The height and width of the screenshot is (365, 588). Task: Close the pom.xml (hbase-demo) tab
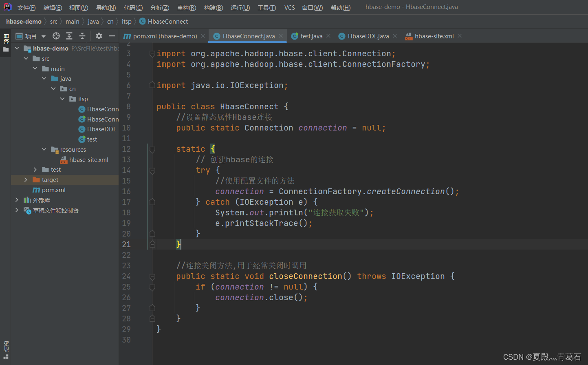tap(203, 36)
